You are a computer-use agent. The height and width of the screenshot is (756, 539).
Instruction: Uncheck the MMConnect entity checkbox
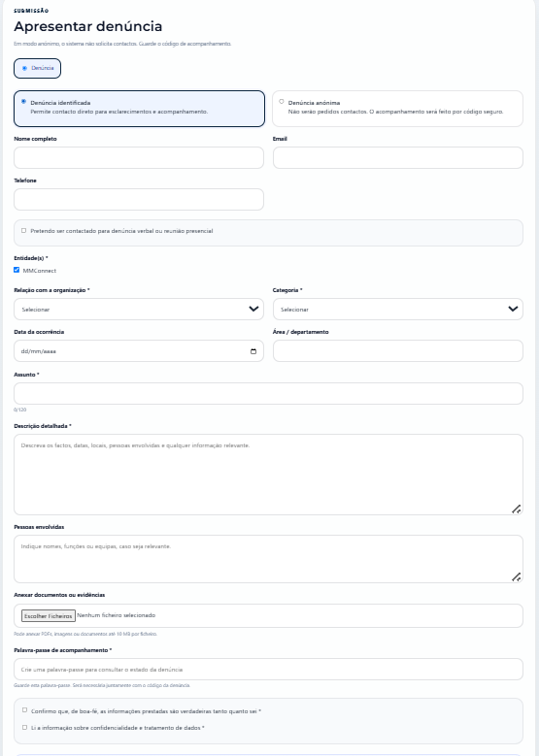[x=17, y=270]
